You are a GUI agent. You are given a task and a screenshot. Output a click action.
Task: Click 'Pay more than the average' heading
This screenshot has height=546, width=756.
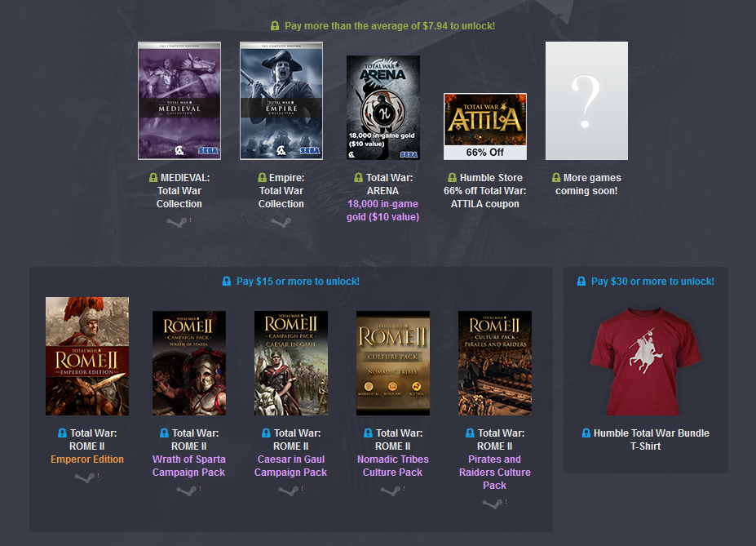coord(390,26)
